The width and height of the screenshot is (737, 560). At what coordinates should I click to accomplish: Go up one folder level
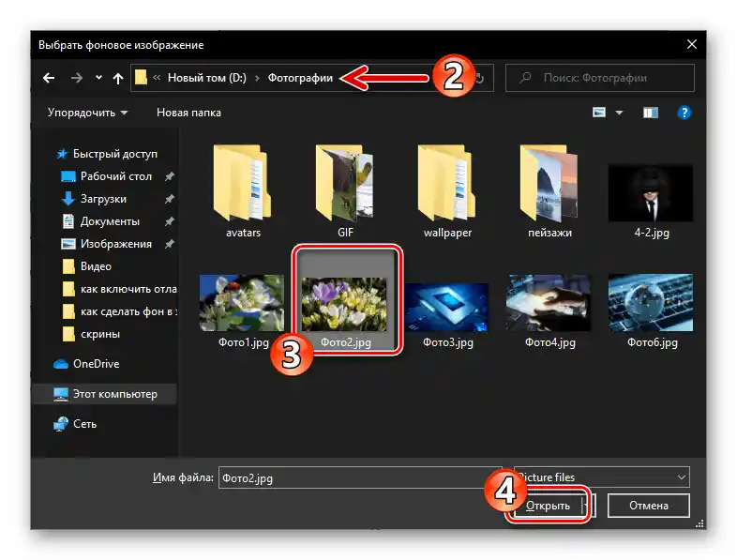click(118, 78)
